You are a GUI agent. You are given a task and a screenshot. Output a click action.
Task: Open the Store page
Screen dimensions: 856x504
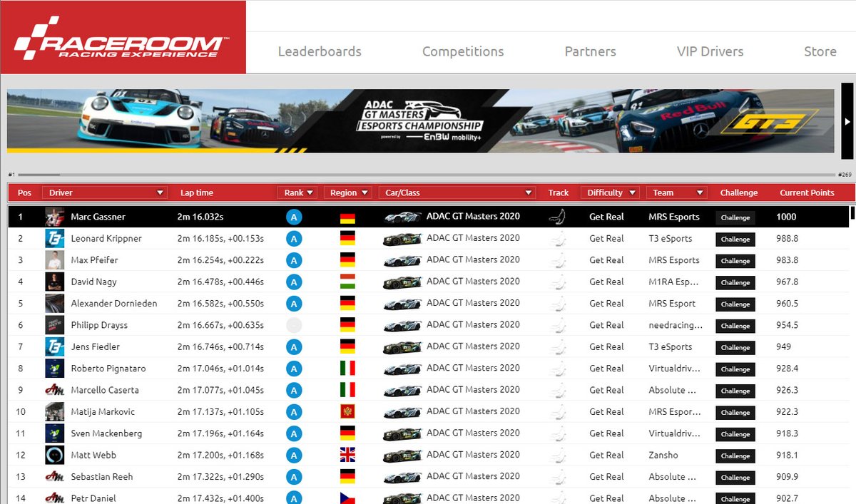[820, 51]
